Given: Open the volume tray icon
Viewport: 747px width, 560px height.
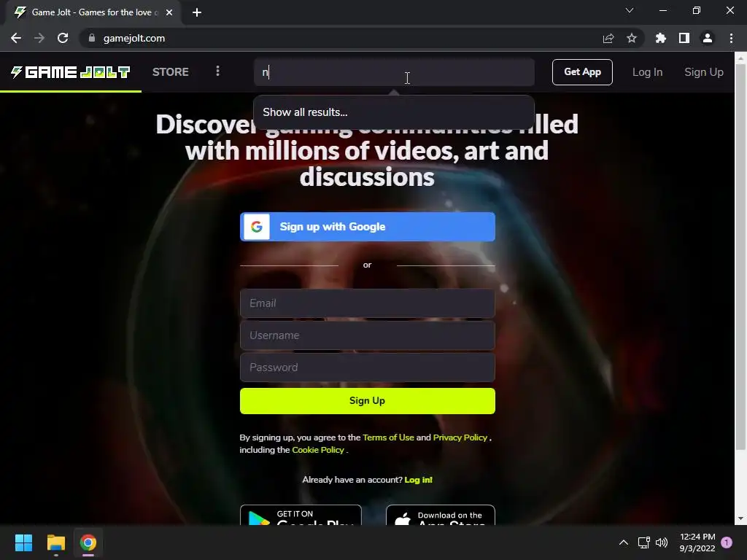Looking at the screenshot, I should (x=661, y=542).
